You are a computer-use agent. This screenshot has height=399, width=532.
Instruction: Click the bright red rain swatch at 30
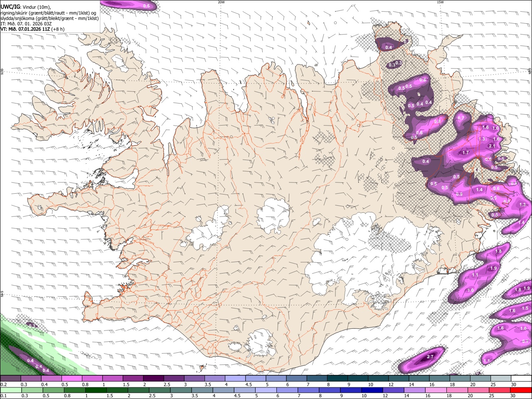[521, 390]
